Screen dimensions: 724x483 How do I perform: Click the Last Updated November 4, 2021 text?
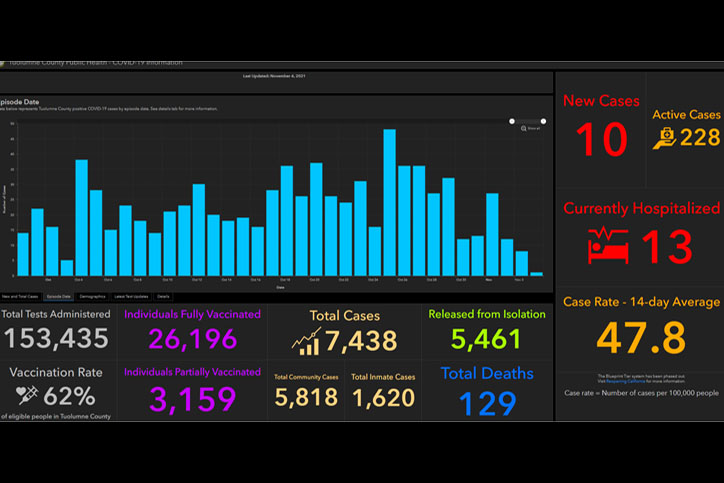pos(274,76)
